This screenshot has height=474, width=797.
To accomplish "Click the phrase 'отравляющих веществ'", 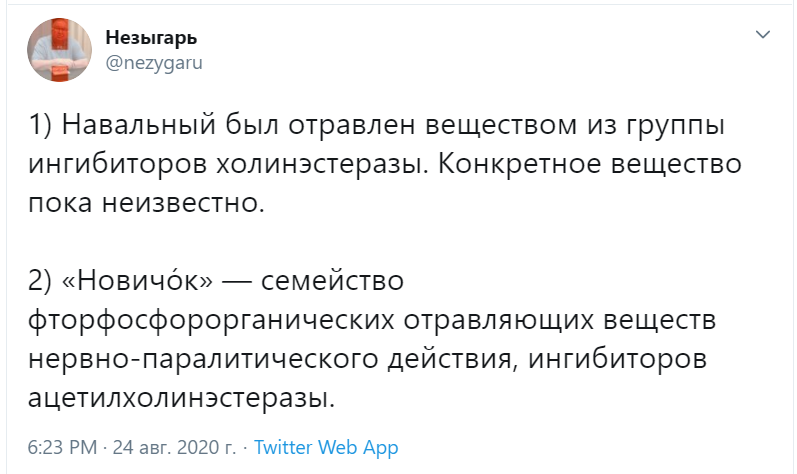I will point(560,321).
